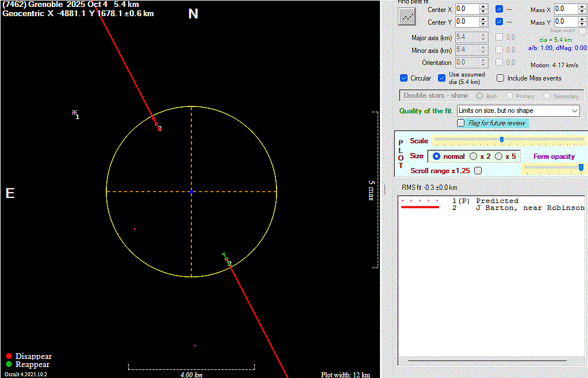Viewport: 588px width, 378px height.
Task: Click the Find best fit graph icon button
Action: [407, 17]
